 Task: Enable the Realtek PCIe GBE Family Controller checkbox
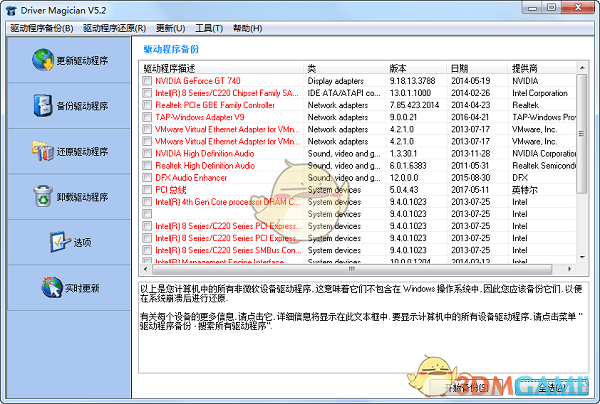[147, 105]
